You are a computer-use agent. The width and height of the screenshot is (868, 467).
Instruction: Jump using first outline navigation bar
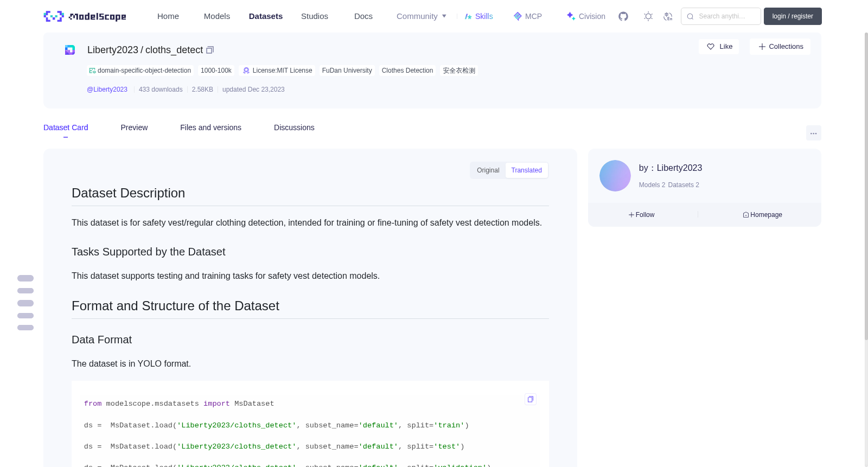point(25,278)
